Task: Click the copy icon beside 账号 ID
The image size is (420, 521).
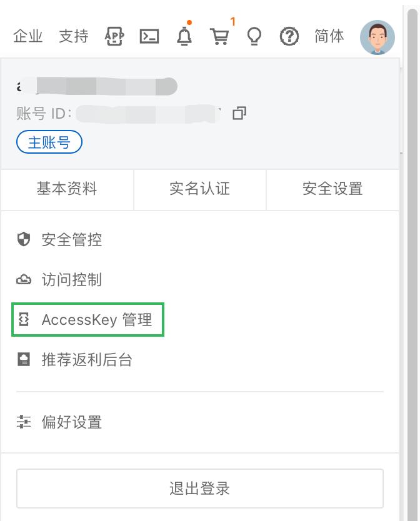Action: point(238,113)
